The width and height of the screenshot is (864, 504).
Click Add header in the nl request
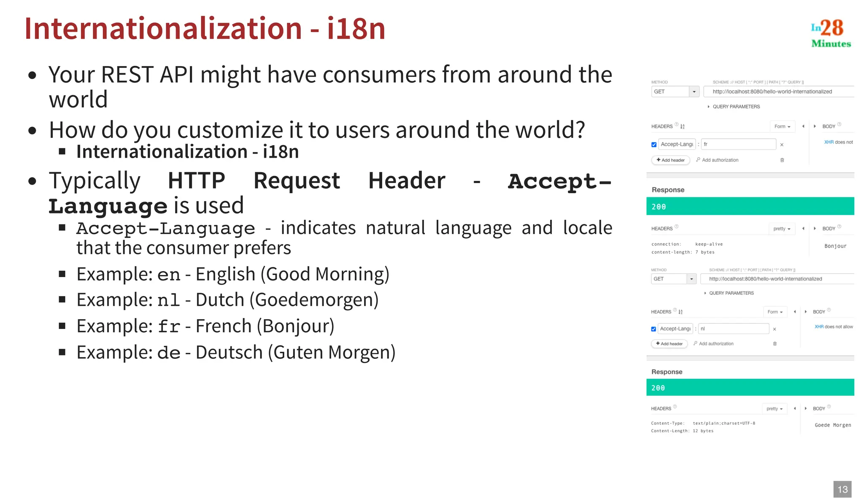[670, 344]
